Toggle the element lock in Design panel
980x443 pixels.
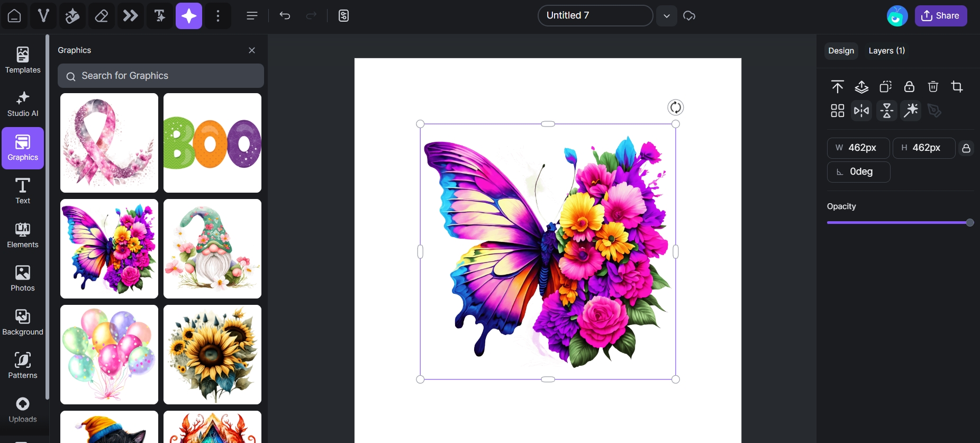[909, 87]
